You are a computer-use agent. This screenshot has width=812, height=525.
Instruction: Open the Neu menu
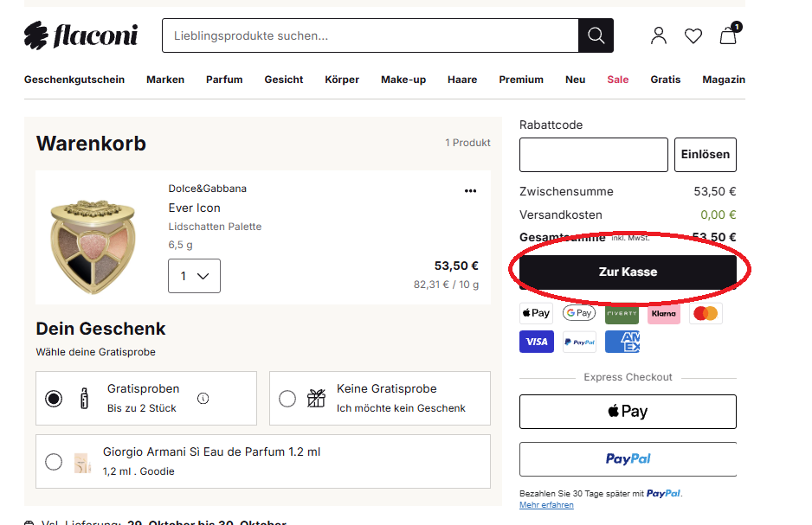pyautogui.click(x=576, y=80)
